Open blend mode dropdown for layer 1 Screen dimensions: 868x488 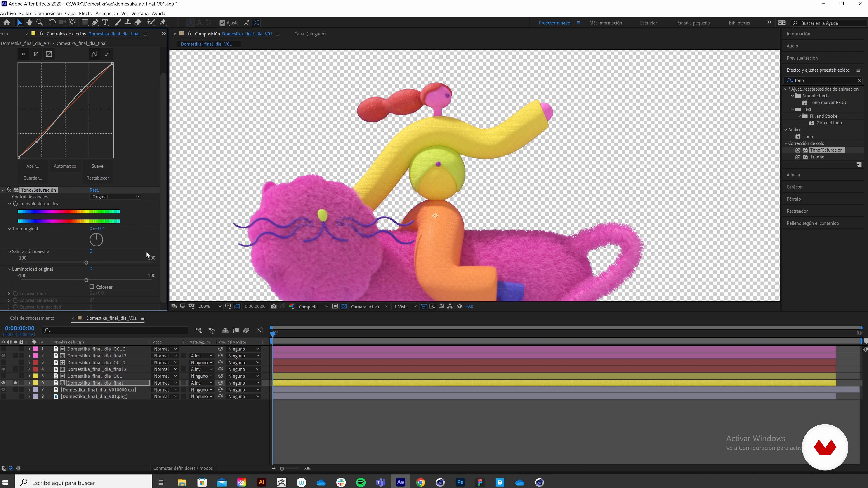165,349
